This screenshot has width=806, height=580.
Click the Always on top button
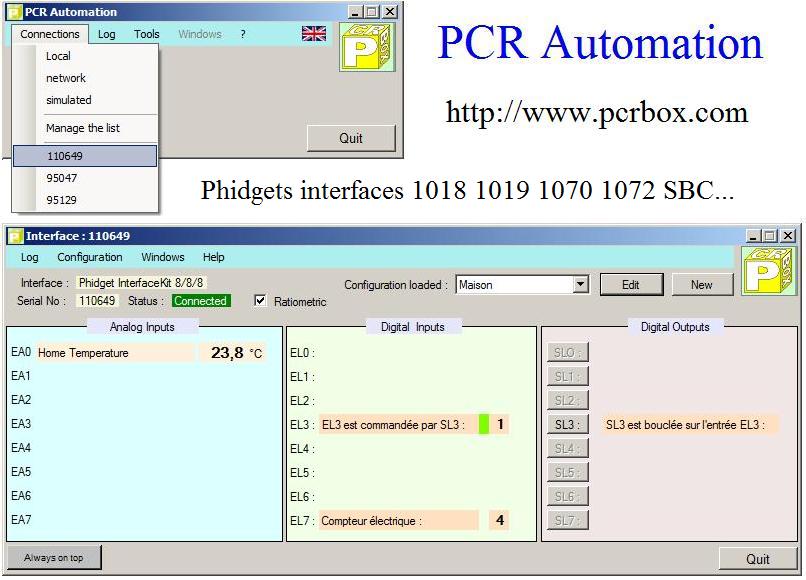pos(54,558)
